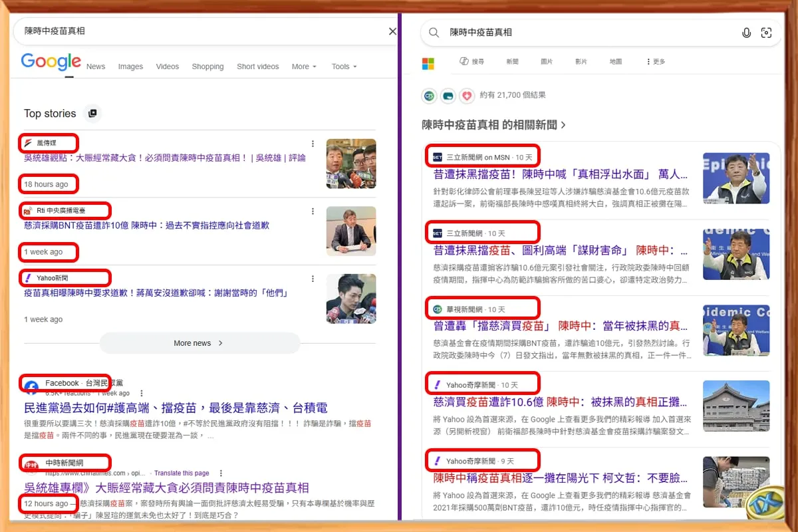Select the Shopping tab in Google

(x=207, y=66)
